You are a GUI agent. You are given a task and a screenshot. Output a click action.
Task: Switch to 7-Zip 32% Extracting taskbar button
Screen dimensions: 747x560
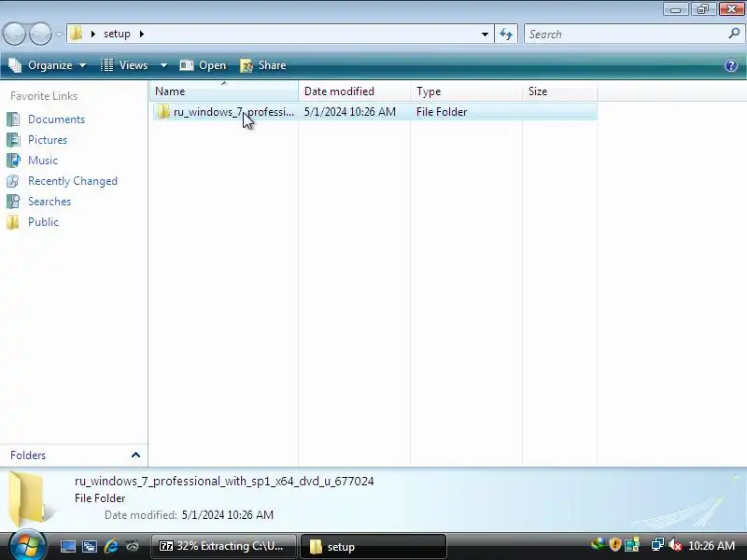tap(224, 546)
